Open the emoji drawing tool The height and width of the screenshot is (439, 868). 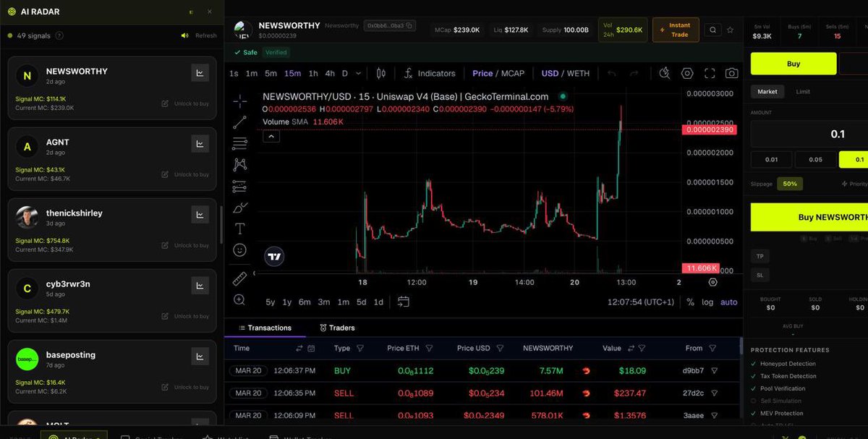(x=239, y=250)
